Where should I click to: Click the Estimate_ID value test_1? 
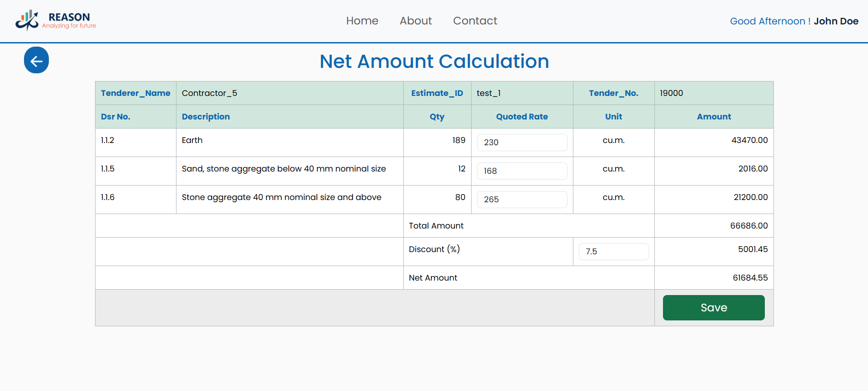(488, 93)
